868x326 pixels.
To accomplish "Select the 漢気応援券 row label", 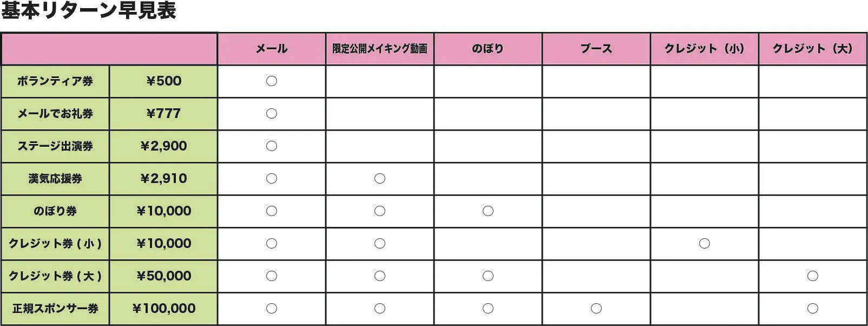I will coord(55,179).
